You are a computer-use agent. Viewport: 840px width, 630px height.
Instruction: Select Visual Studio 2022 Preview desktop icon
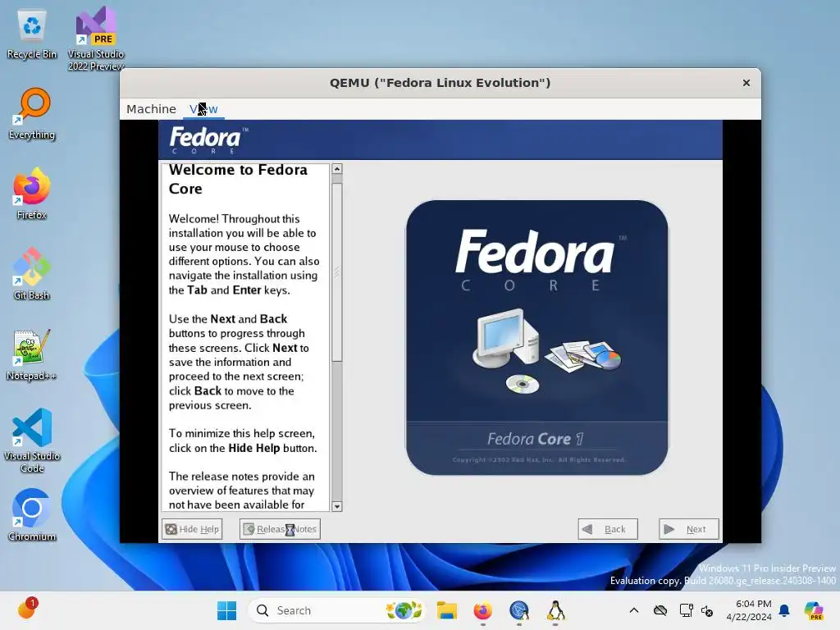96,39
